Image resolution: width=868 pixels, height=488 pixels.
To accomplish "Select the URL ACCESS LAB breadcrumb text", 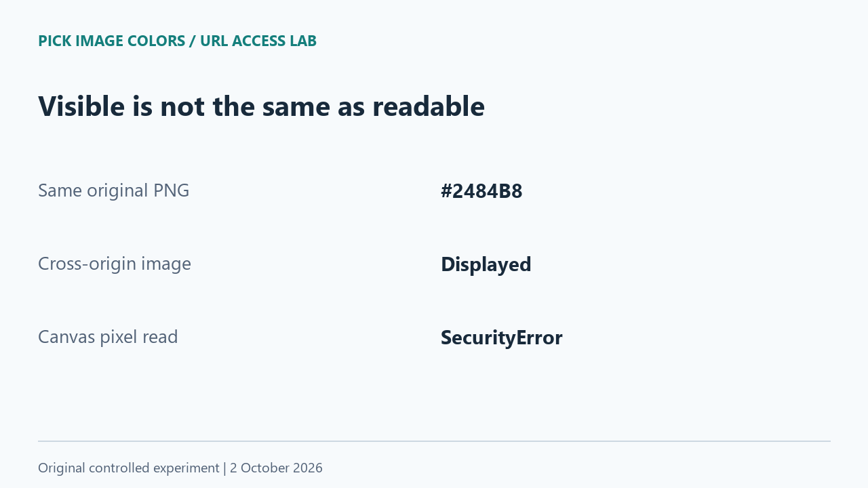I will [258, 41].
